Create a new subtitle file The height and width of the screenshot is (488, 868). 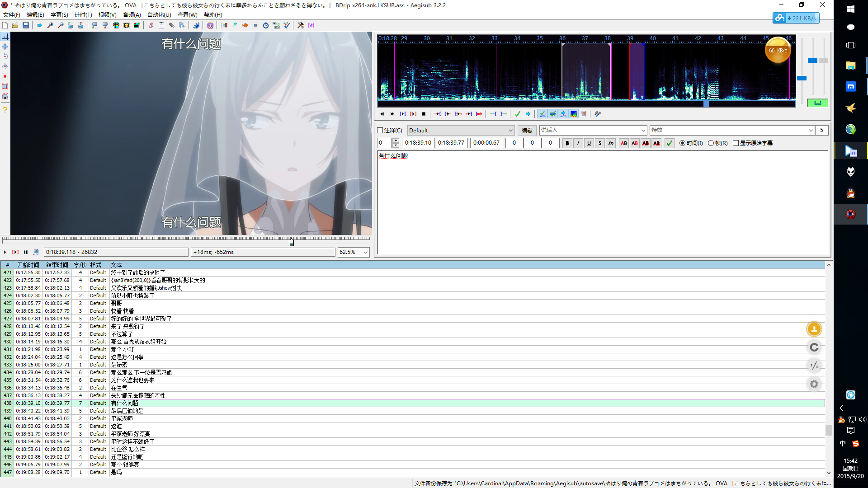click(x=5, y=25)
